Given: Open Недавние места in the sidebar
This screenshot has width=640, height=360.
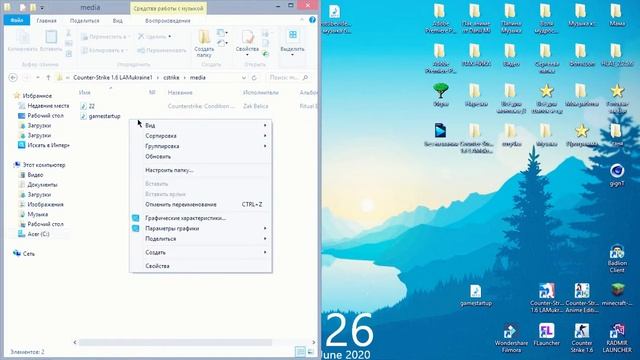Looking at the screenshot, I should pyautogui.click(x=44, y=106).
